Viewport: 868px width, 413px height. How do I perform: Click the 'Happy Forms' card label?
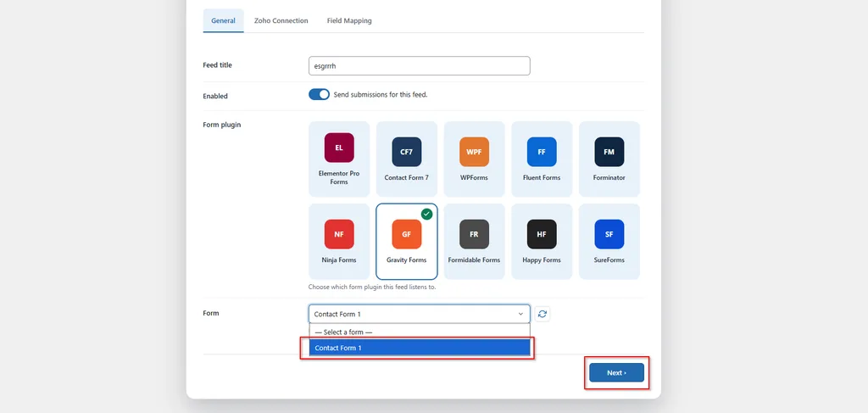[542, 260]
